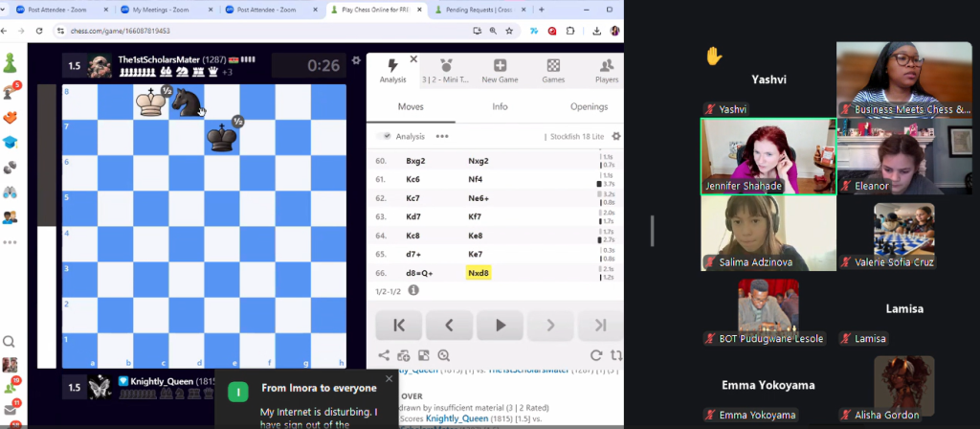Click Jennifer Shahade's video thumbnail
Screen dimensions: 980x429
[767, 155]
